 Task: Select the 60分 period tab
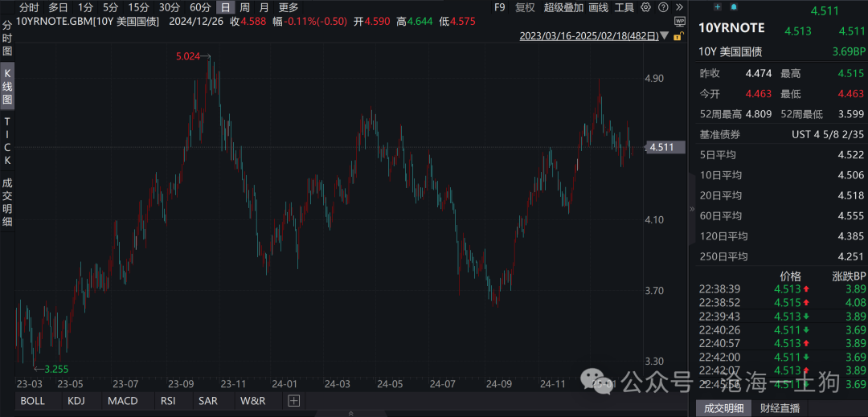[x=200, y=7]
